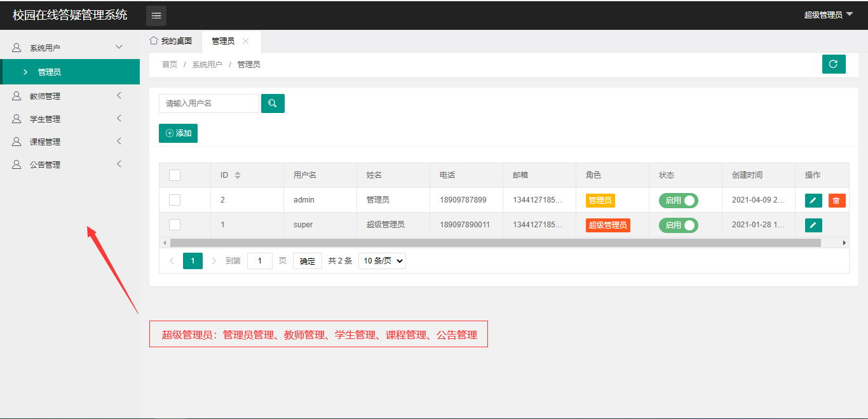This screenshot has width=868, height=419.
Task: Open the 10 条/页 page size dropdown
Action: tap(382, 261)
